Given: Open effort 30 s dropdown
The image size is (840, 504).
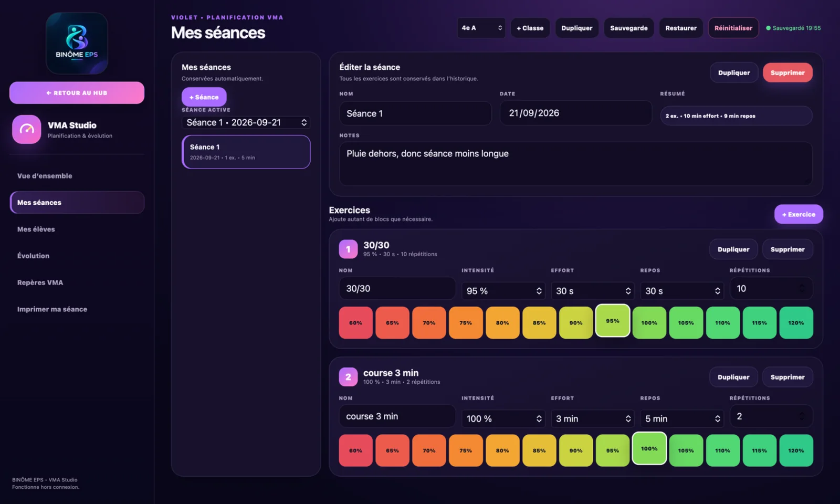Looking at the screenshot, I should click(593, 291).
